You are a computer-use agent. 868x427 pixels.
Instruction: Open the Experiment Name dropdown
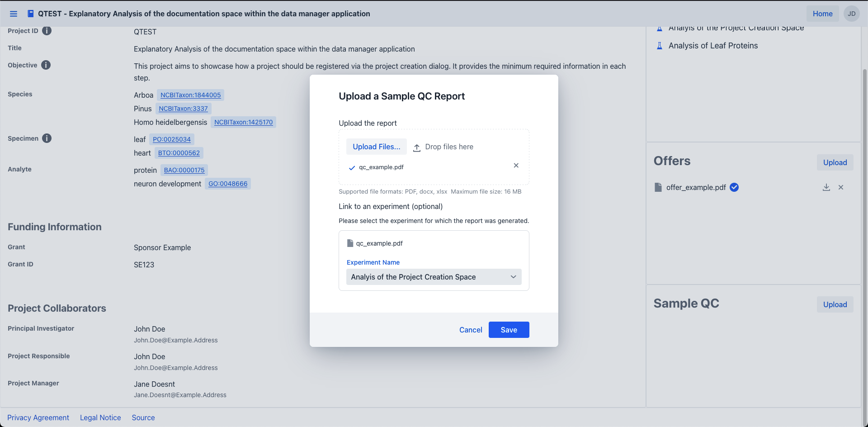point(434,277)
